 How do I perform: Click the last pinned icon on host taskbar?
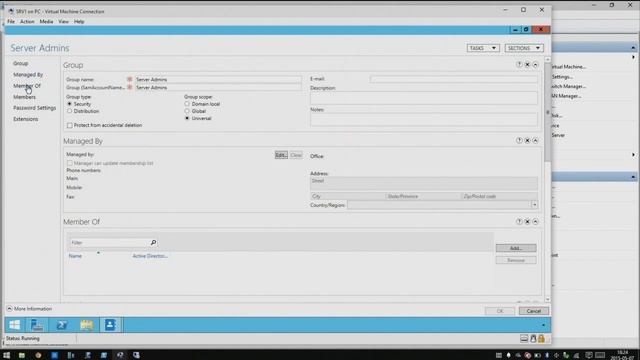[x=136, y=355]
